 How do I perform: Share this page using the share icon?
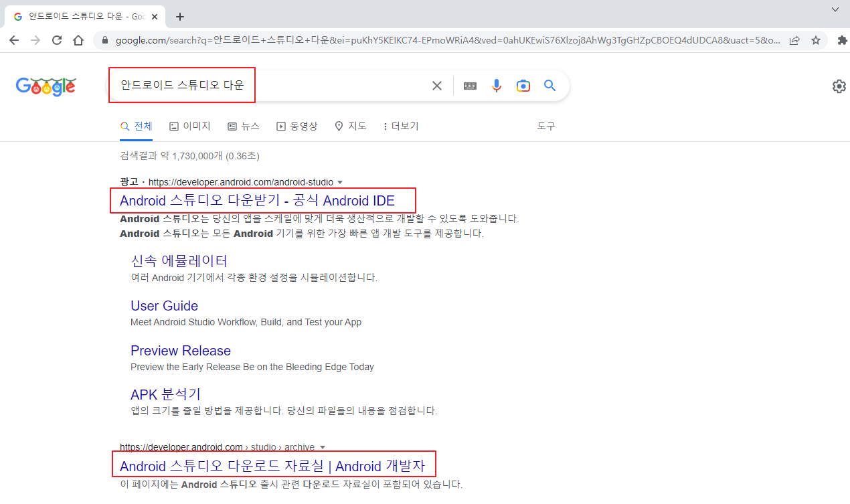coord(794,40)
